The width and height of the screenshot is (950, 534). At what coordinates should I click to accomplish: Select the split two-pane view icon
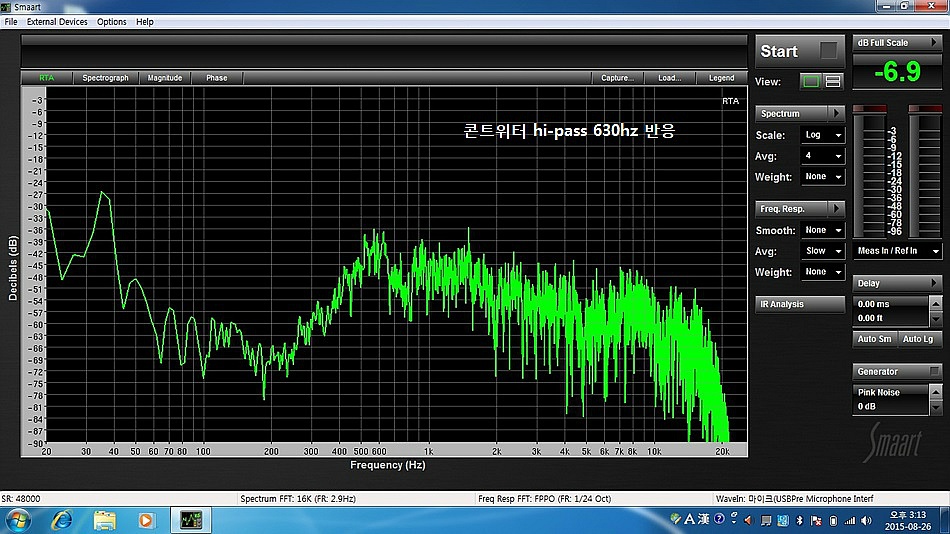tap(832, 81)
